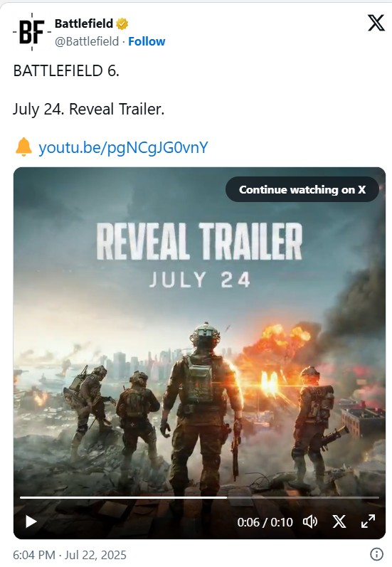
Task: Open the tweet info icon
Action: point(377,554)
